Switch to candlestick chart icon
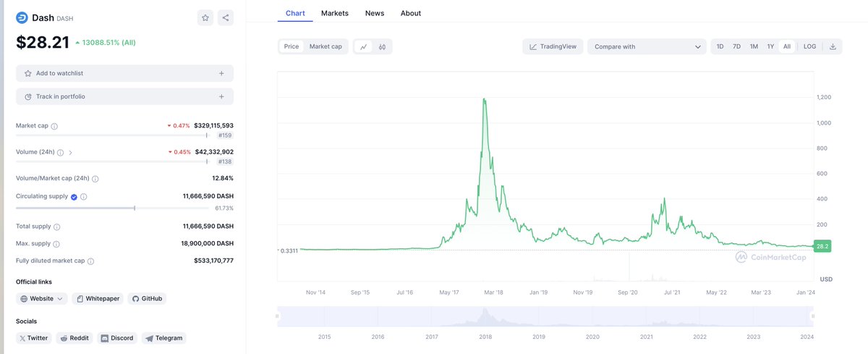 382,46
